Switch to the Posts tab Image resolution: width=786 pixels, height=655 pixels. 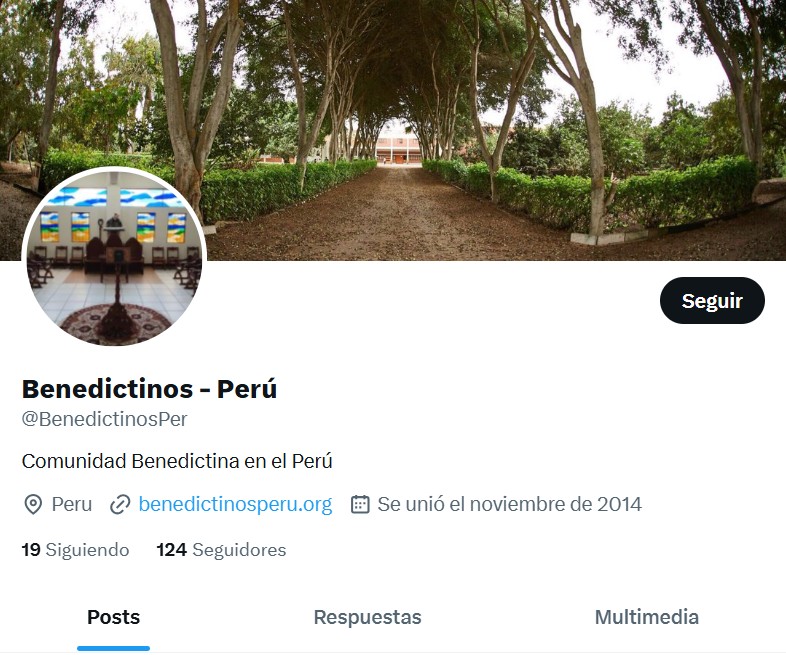click(x=114, y=617)
